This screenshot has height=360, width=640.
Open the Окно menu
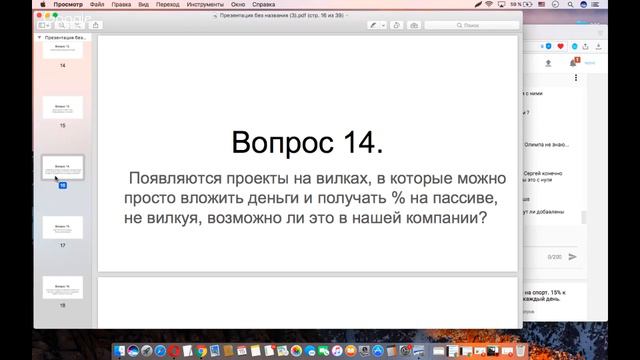coord(238,4)
